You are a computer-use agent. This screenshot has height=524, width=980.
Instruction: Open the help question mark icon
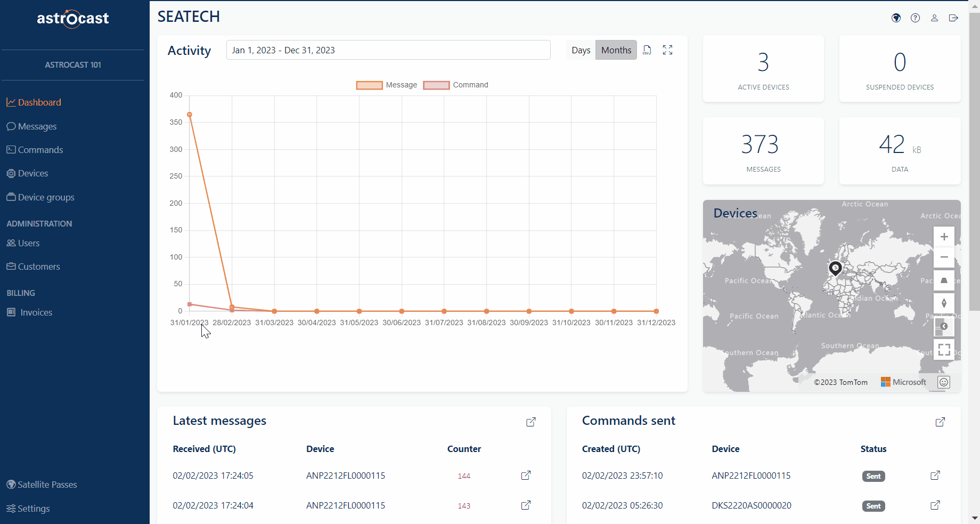(x=915, y=18)
